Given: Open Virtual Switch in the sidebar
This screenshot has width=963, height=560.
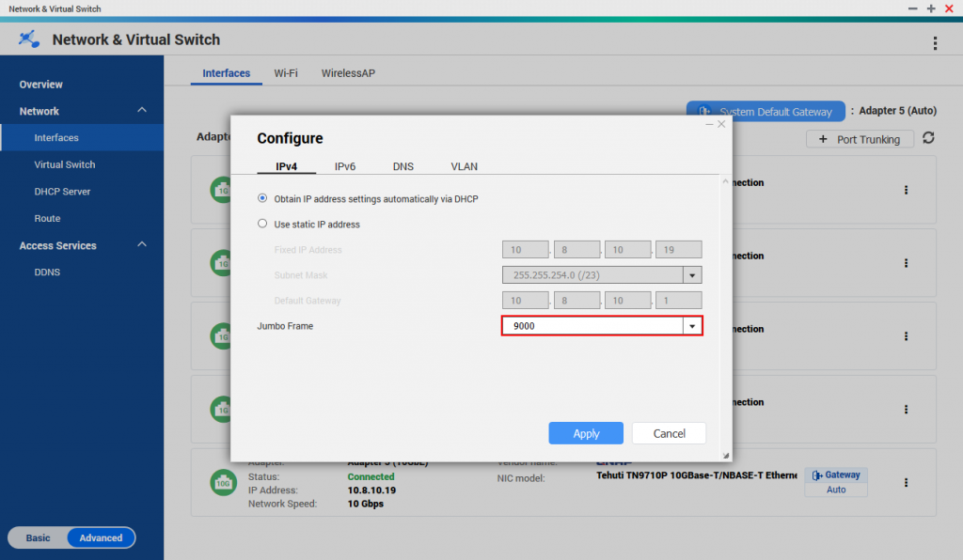Looking at the screenshot, I should pos(65,164).
